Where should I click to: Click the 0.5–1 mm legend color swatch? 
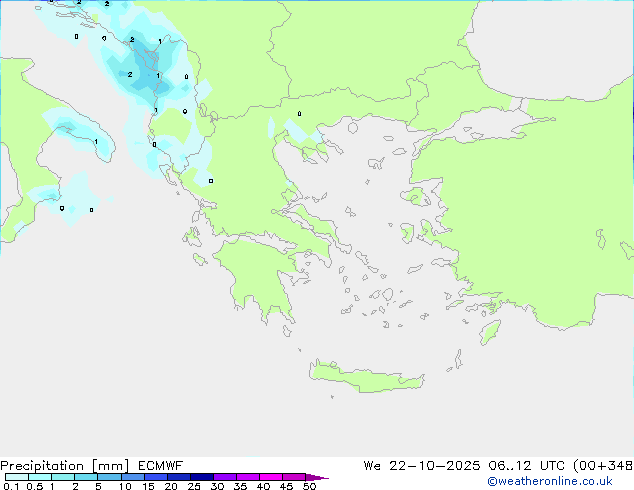point(40,477)
